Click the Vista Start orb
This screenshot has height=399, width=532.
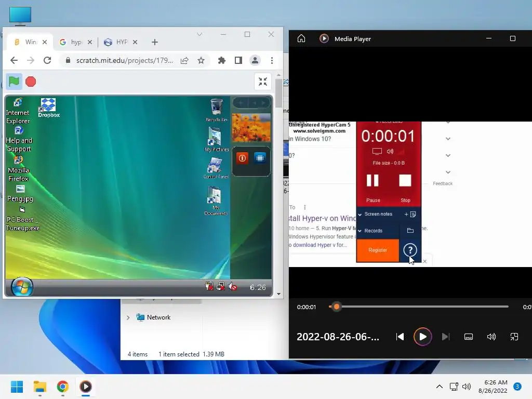[22, 287]
